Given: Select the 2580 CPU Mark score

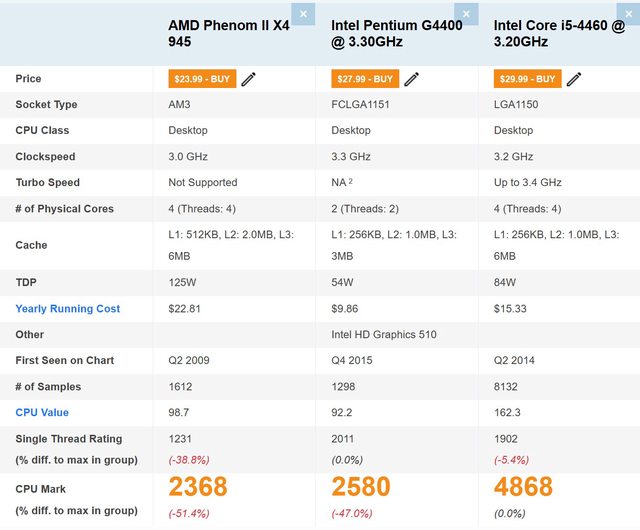Looking at the screenshot, I should click(361, 487).
